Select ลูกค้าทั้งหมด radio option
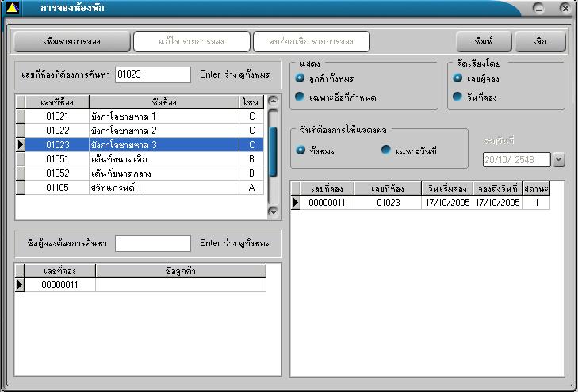The image size is (578, 392). pos(300,78)
